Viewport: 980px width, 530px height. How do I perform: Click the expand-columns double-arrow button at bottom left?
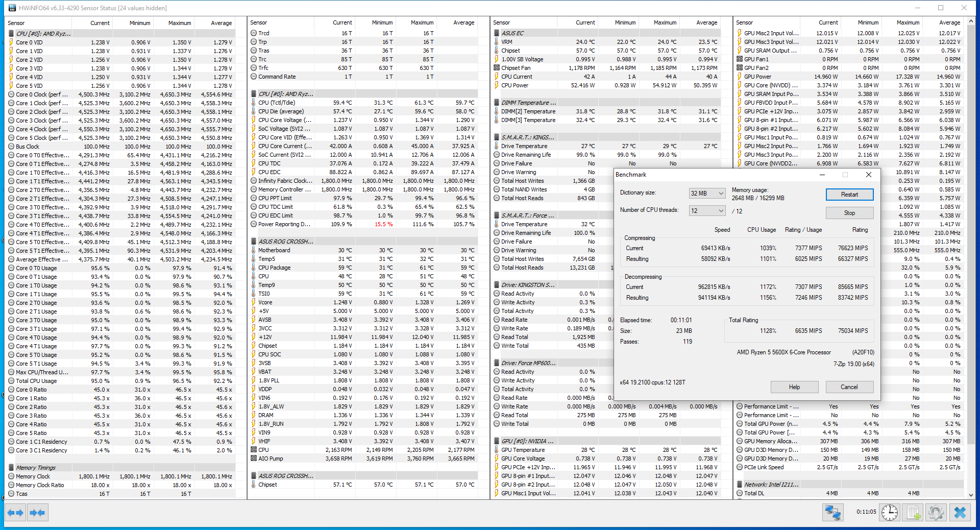15,513
